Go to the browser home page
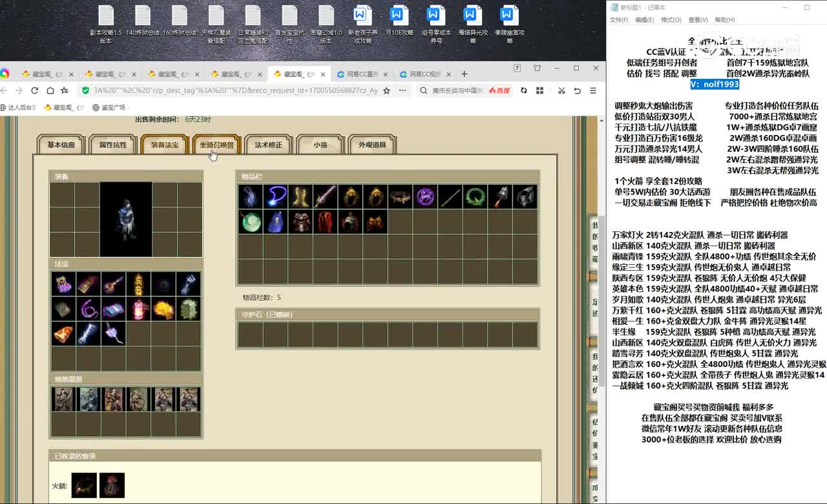The height and width of the screenshot is (504, 827). [x=50, y=90]
